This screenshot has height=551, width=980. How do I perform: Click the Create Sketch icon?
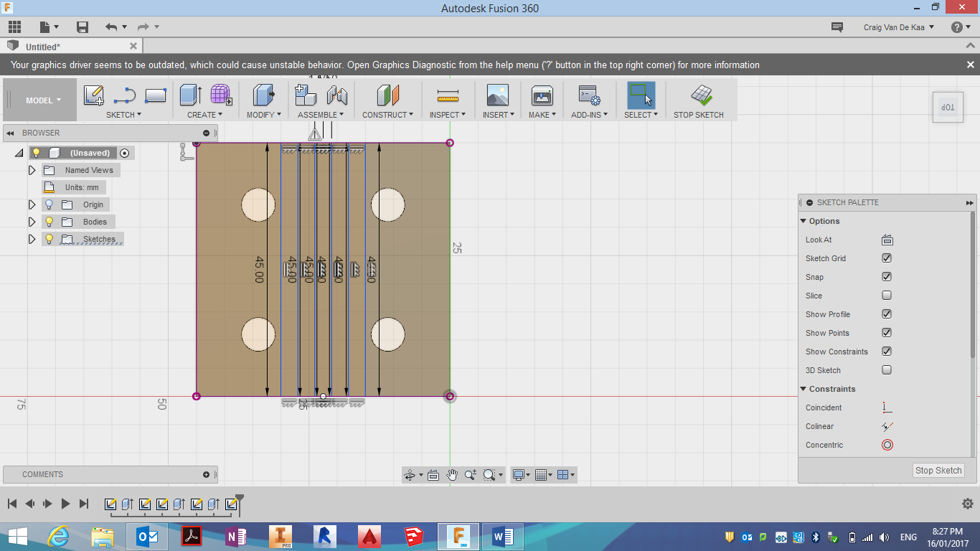pyautogui.click(x=94, y=95)
